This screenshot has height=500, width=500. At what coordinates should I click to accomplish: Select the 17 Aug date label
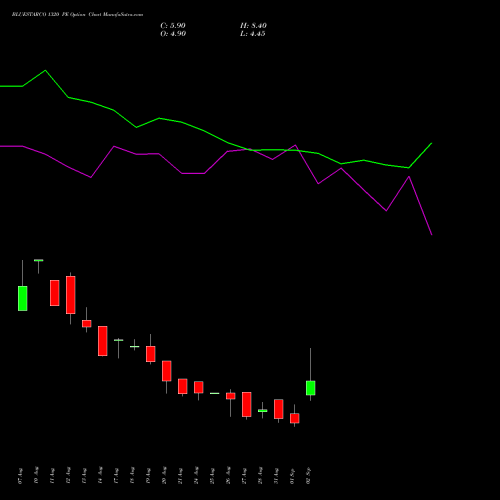(x=116, y=476)
